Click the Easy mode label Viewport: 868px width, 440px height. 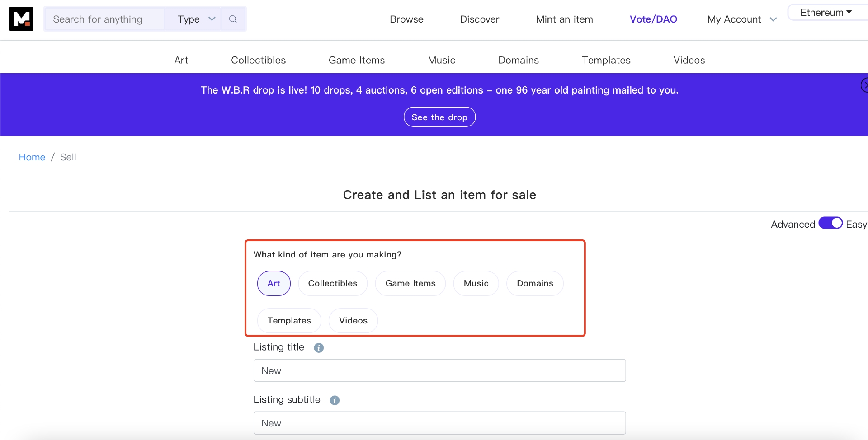[856, 225]
